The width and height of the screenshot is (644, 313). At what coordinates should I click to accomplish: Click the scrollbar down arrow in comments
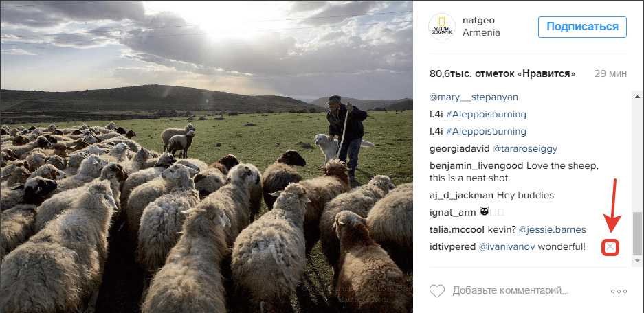637,261
